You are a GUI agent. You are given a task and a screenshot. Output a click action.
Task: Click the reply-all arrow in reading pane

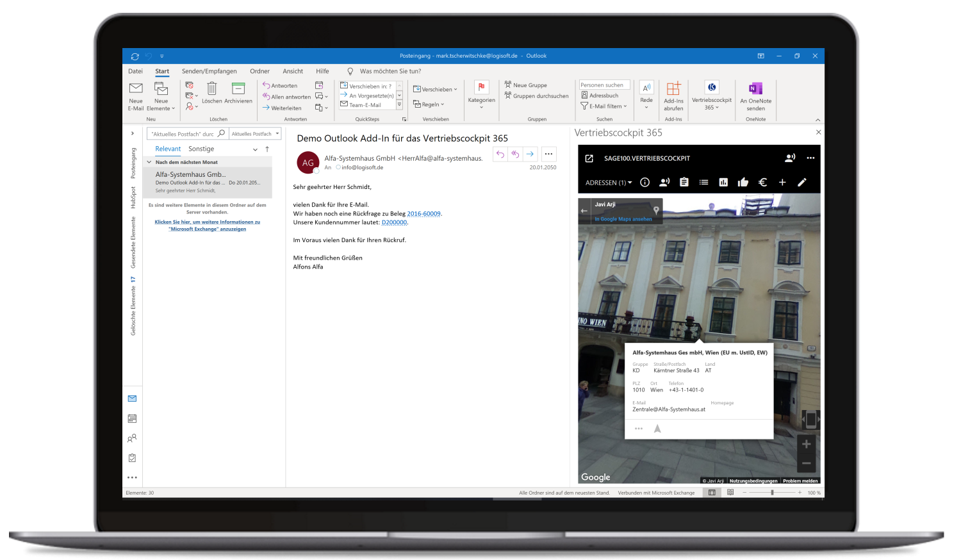(515, 154)
